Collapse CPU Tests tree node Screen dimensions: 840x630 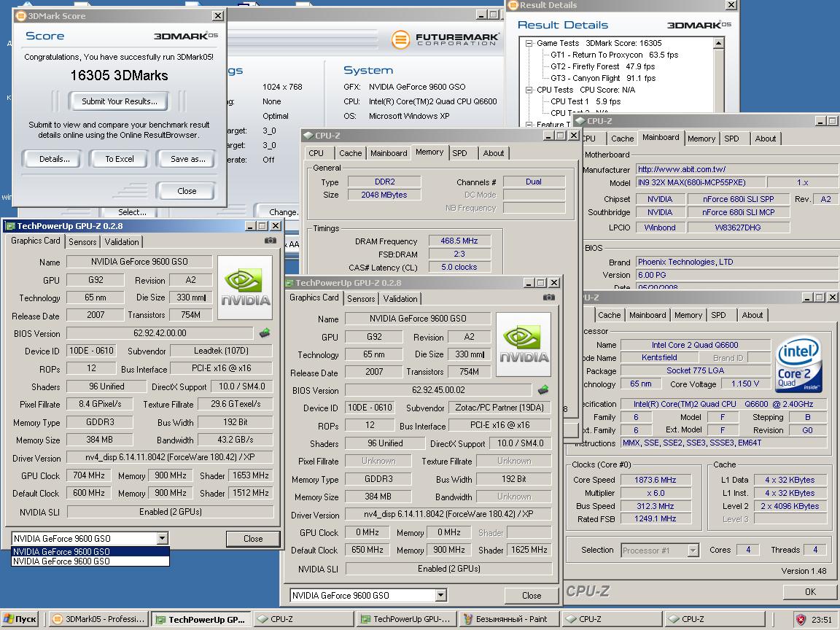tap(529, 90)
